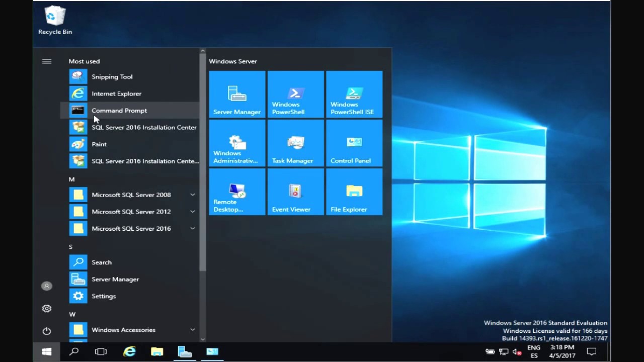The height and width of the screenshot is (362, 644).
Task: Click the app list scrollbar up arrow
Action: pos(203,51)
